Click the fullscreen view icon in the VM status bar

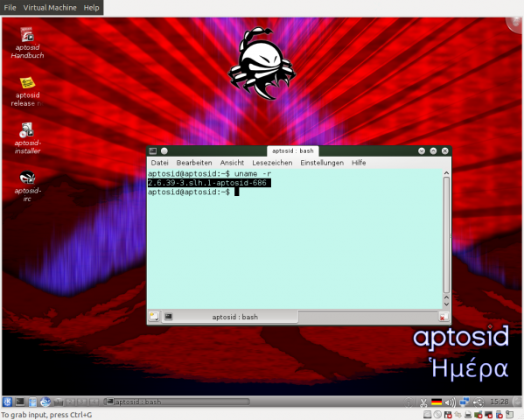(510, 415)
